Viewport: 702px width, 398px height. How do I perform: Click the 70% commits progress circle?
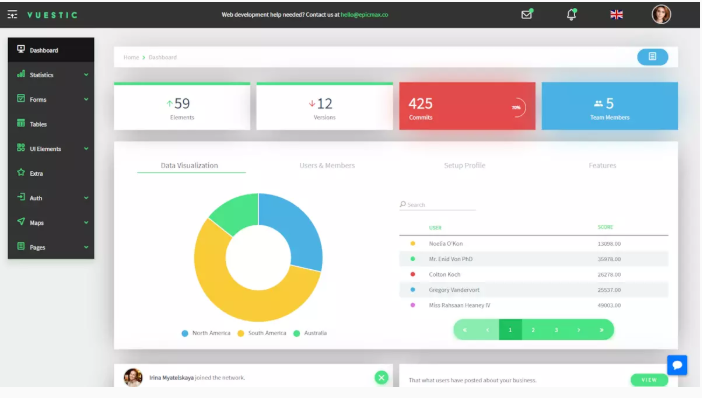tap(517, 107)
